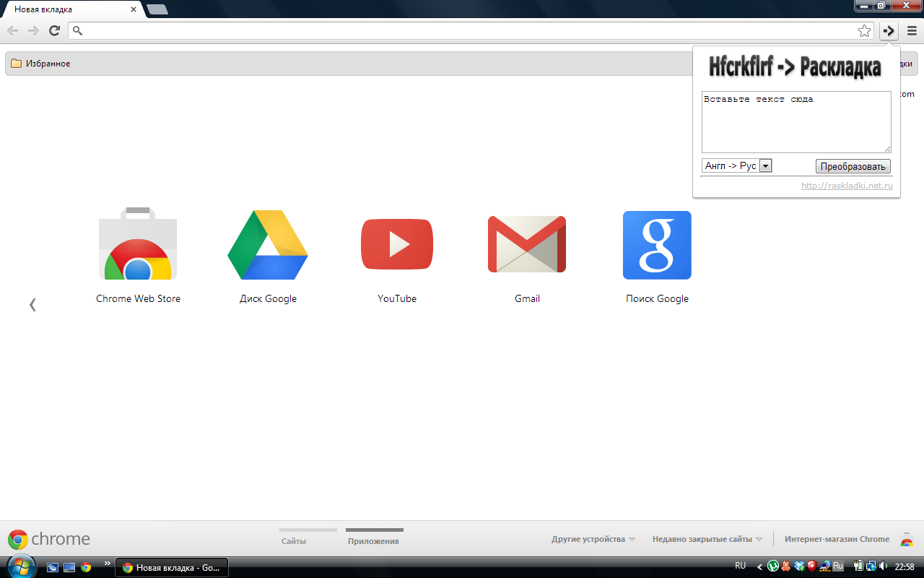Expand the quick launch overflow chevron
This screenshot has width=924, height=578.
[x=108, y=564]
